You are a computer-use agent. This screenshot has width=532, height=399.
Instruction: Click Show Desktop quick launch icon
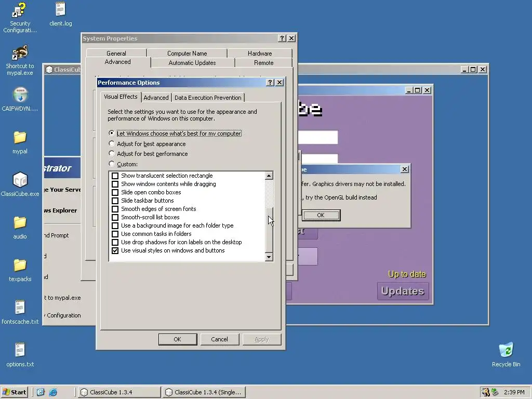[41, 392]
